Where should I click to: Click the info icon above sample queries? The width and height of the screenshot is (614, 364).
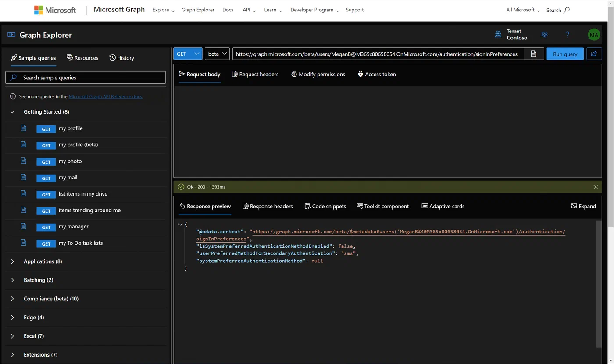(x=13, y=96)
